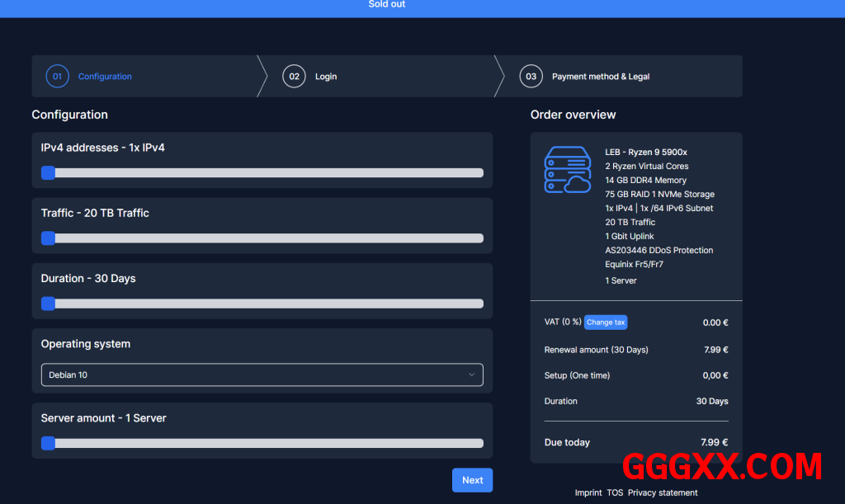Open Payment method & Legal step

click(x=600, y=77)
